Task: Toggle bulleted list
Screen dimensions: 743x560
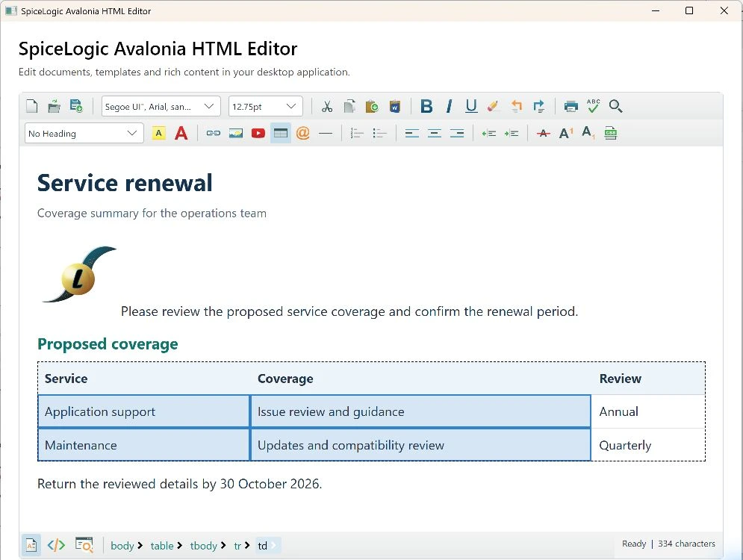Action: [379, 133]
